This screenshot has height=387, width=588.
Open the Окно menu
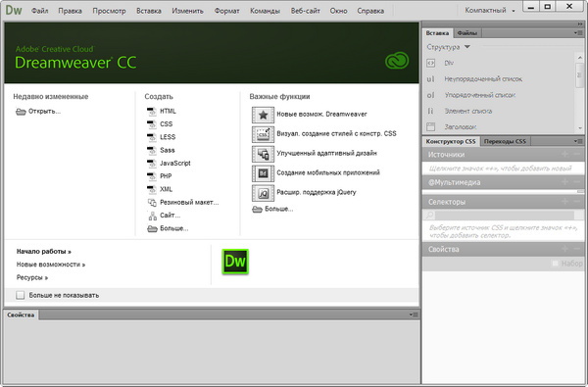coord(339,11)
